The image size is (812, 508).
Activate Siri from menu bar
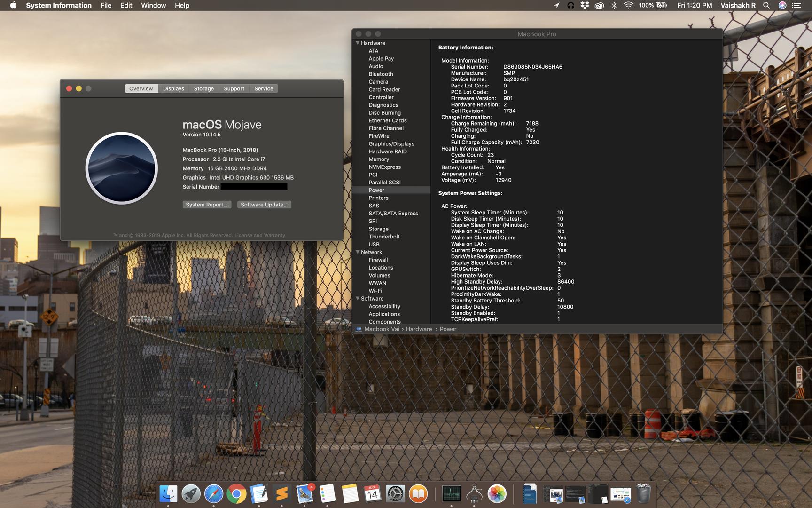pyautogui.click(x=782, y=5)
